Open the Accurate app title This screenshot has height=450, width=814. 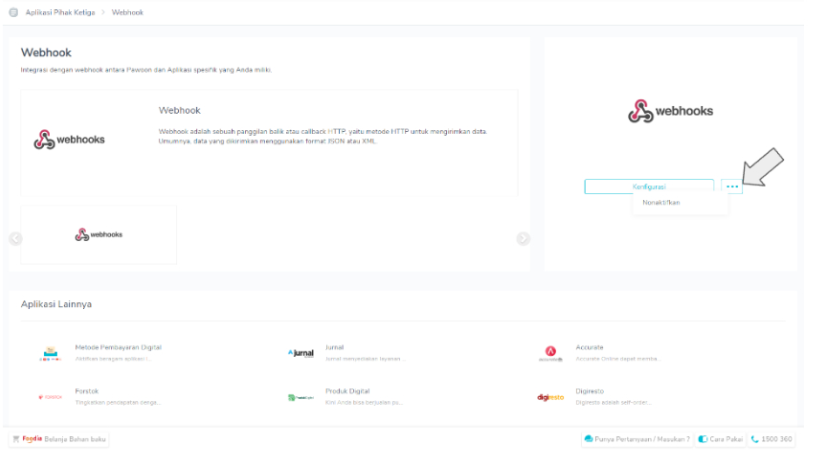click(589, 347)
